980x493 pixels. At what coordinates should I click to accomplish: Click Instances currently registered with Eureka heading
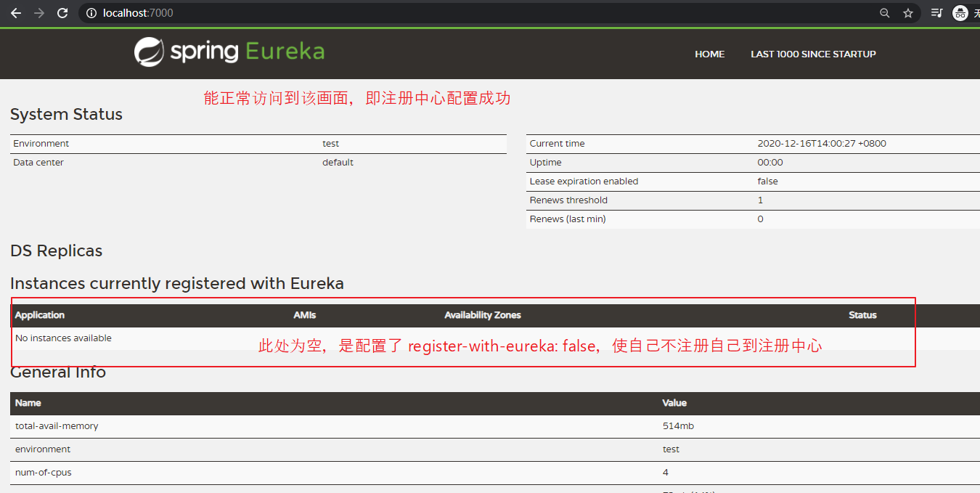(177, 283)
